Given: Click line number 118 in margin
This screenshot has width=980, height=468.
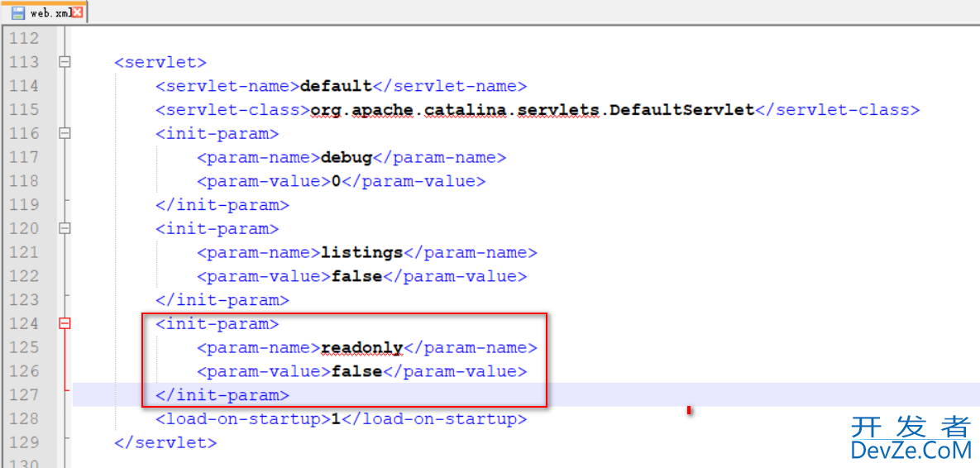Looking at the screenshot, I should pyautogui.click(x=24, y=180).
